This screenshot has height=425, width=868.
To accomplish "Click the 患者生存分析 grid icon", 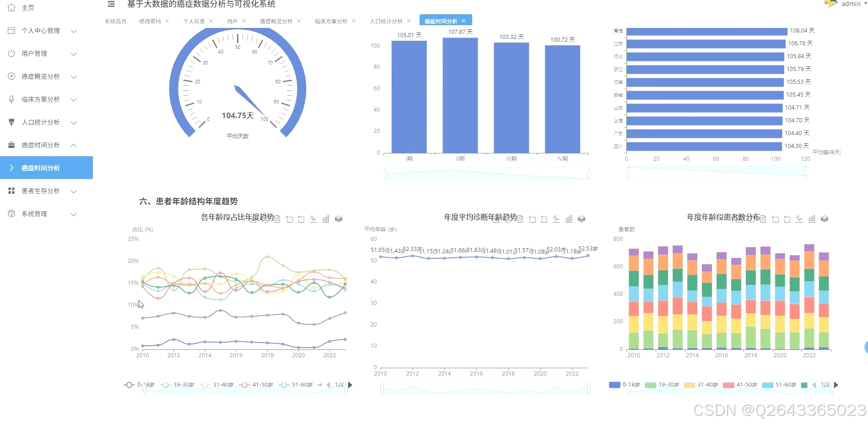I will tap(11, 191).
